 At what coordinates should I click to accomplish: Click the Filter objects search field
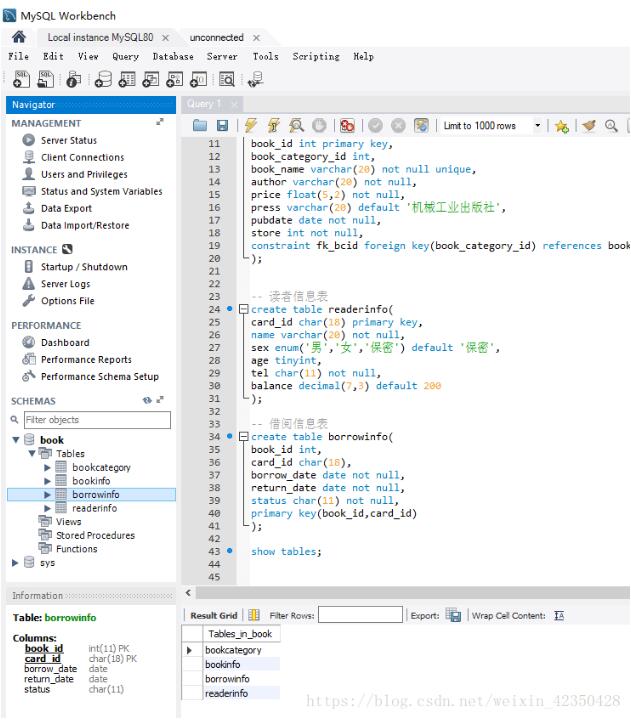point(95,420)
